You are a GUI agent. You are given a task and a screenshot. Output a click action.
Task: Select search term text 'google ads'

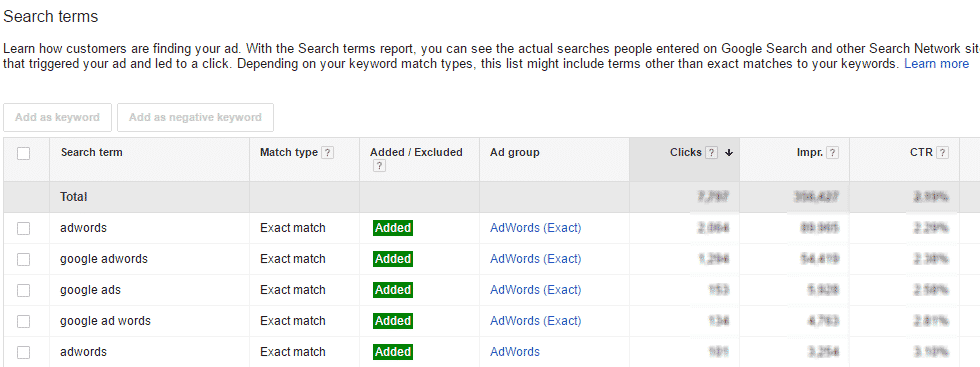91,290
